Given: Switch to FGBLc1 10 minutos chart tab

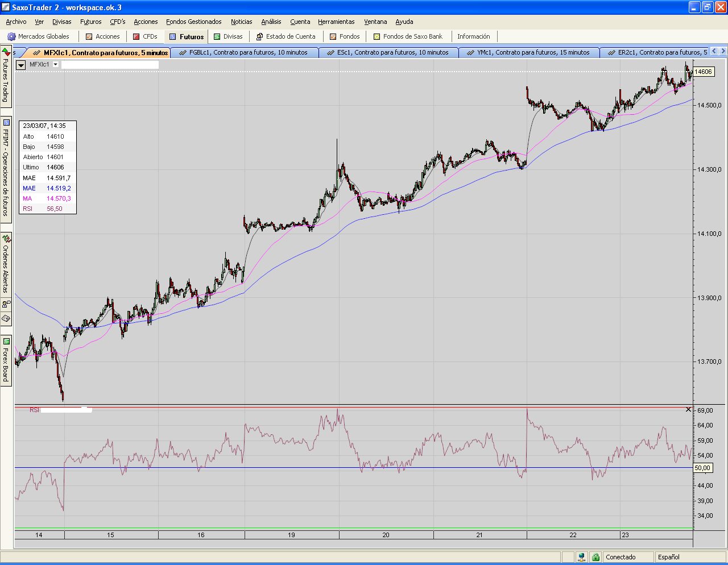Looking at the screenshot, I should point(243,52).
